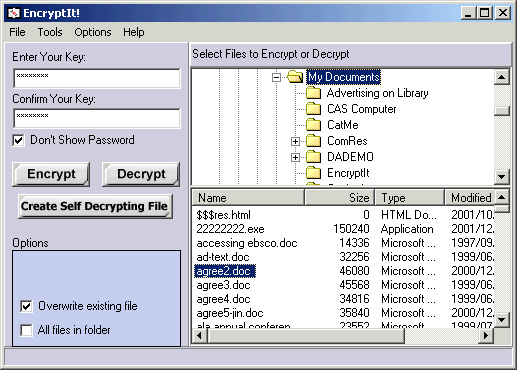
Task: Click the CatMe folder icon
Action: [313, 125]
